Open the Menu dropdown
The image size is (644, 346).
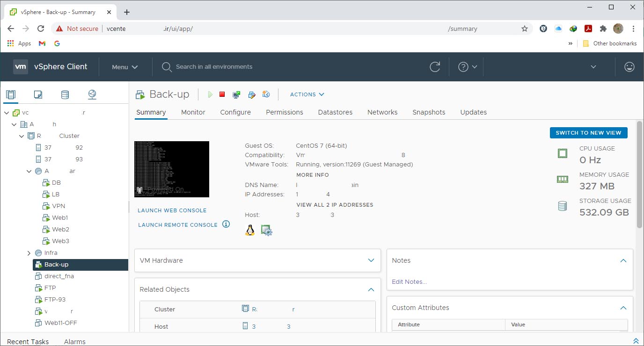[125, 67]
